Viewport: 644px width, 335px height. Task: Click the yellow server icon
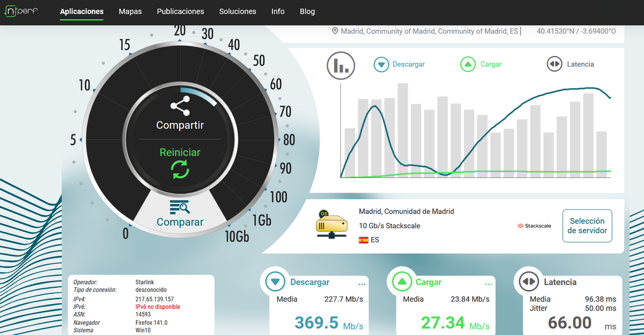click(x=331, y=225)
